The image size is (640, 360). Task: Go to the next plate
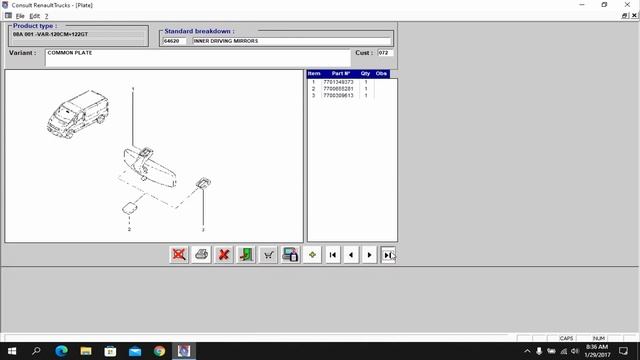tap(369, 255)
